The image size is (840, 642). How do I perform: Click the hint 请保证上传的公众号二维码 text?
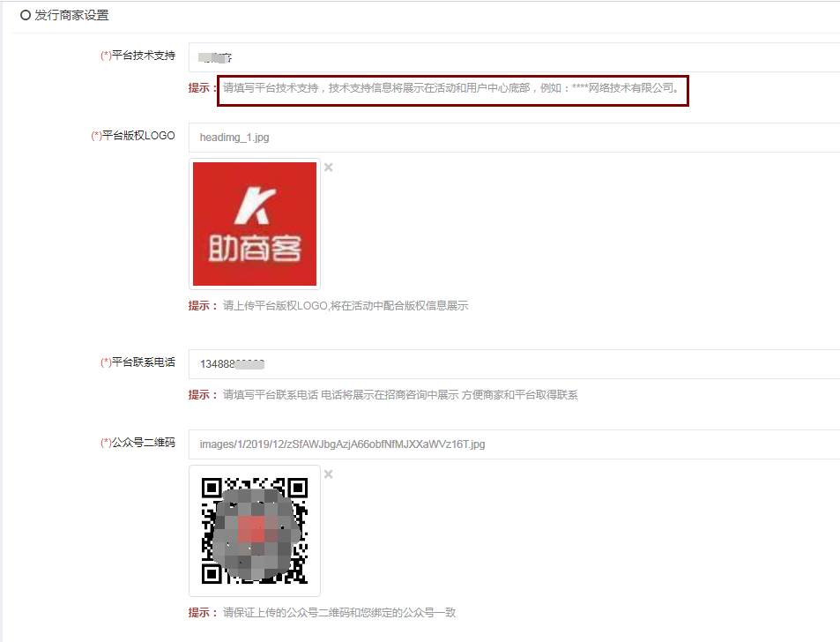(x=339, y=613)
